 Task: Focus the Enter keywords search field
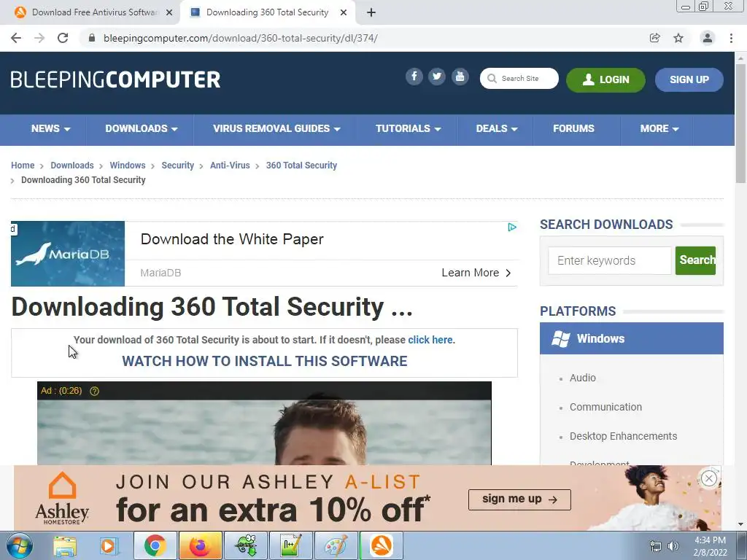point(609,260)
